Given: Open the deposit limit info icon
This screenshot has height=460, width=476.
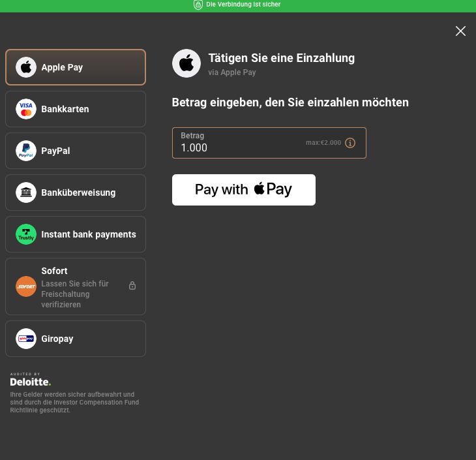Looking at the screenshot, I should [350, 143].
